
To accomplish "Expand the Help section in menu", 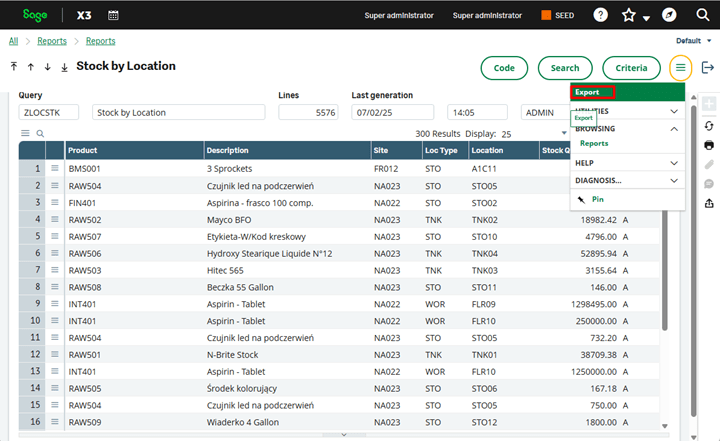I will point(674,162).
